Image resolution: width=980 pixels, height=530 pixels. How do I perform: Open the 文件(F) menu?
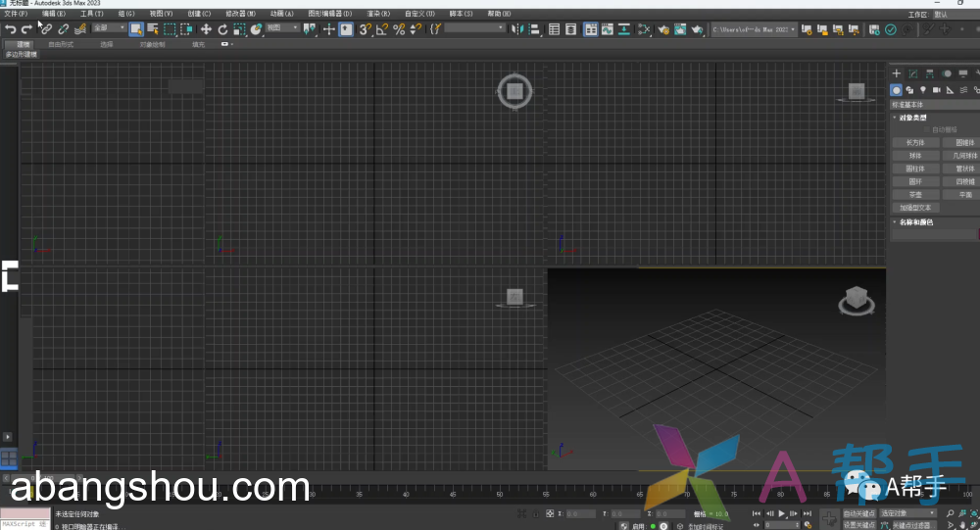pyautogui.click(x=16, y=14)
